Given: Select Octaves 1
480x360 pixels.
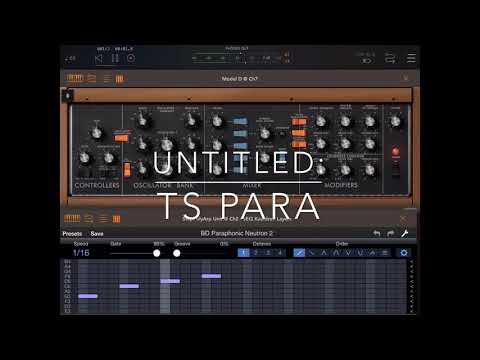Looking at the screenshot, I should coord(244,253).
